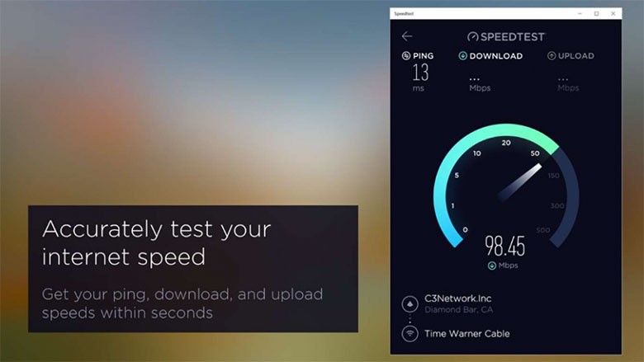Viewport: 644px width, 362px height.
Task: Click the download icon next to Mbps below 98.45
Action: 491,266
